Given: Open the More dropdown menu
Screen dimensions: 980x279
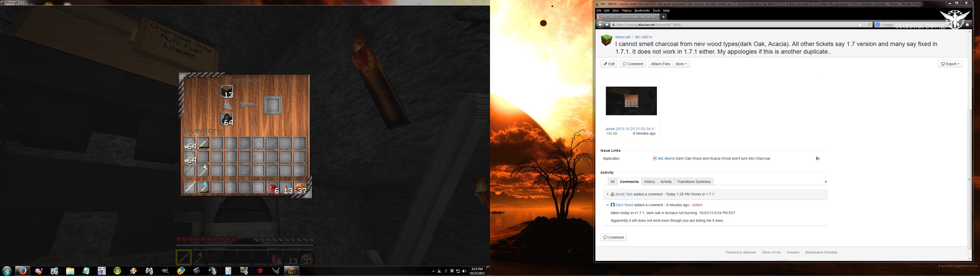Looking at the screenshot, I should (x=681, y=64).
